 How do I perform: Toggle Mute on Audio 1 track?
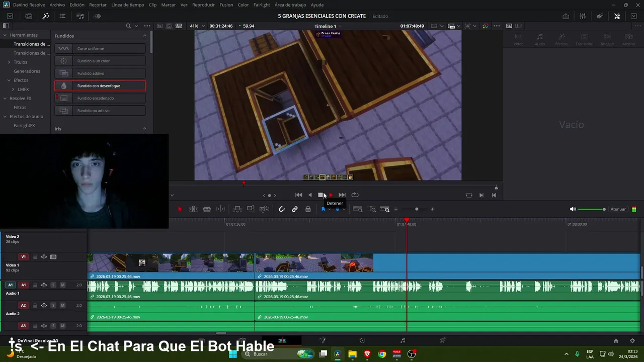(x=62, y=285)
